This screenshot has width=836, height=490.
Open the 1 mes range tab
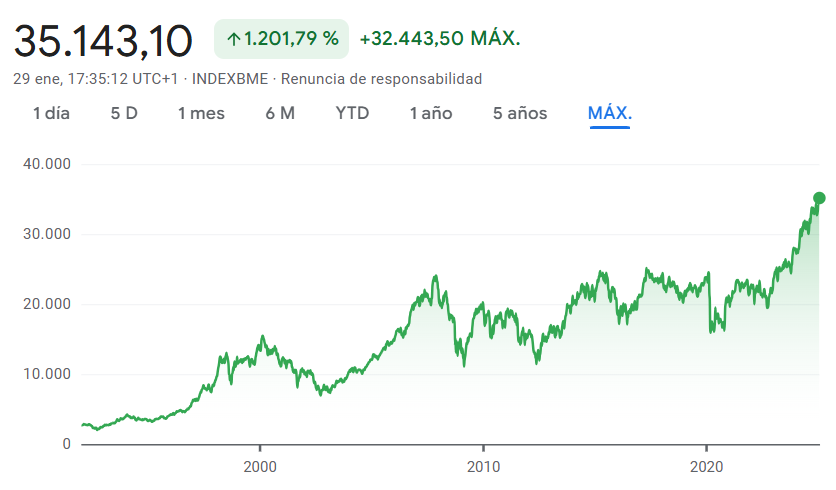coord(202,113)
